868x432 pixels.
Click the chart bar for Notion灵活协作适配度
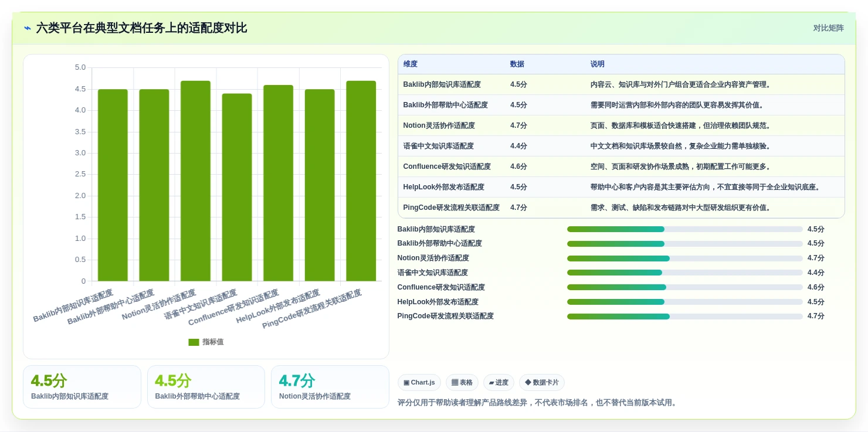pyautogui.click(x=195, y=181)
